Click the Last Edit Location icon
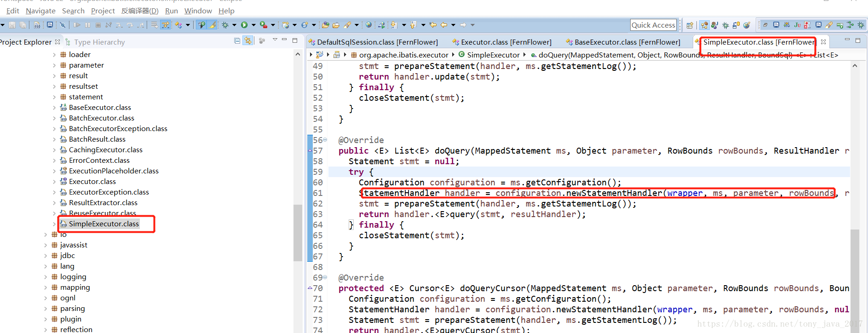 432,25
